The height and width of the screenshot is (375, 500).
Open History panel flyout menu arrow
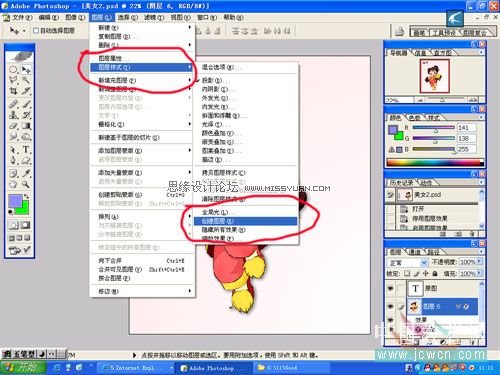click(481, 182)
